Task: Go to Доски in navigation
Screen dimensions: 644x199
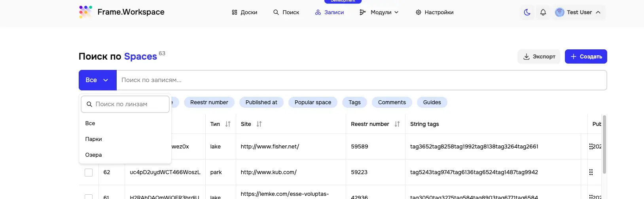Action: 244,12
